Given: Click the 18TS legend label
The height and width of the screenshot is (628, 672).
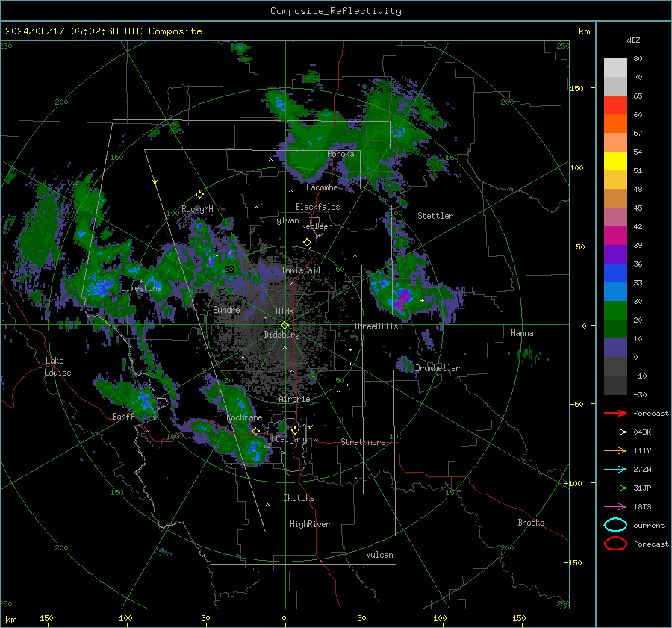Looking at the screenshot, I should coord(642,507).
